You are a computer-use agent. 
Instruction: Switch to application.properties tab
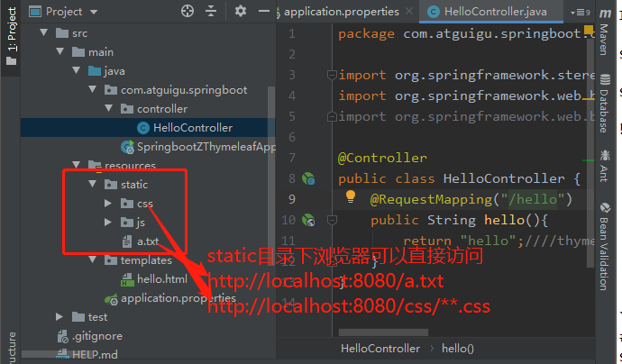(x=341, y=12)
